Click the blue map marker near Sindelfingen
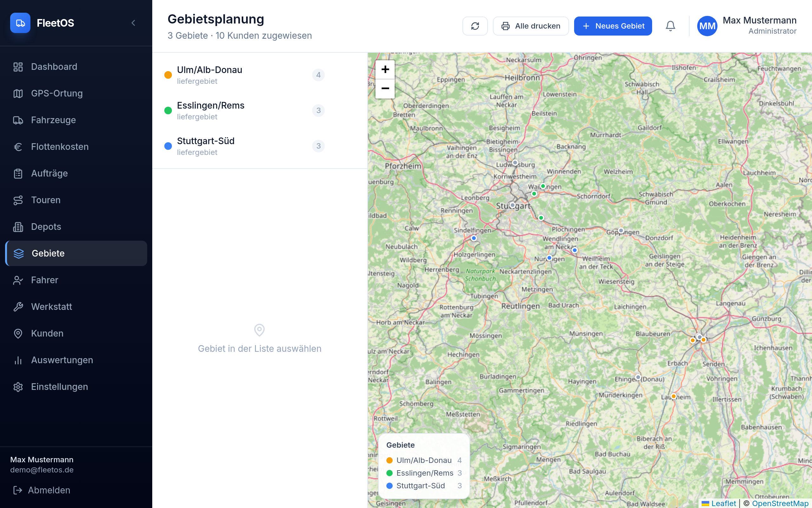 click(x=474, y=238)
